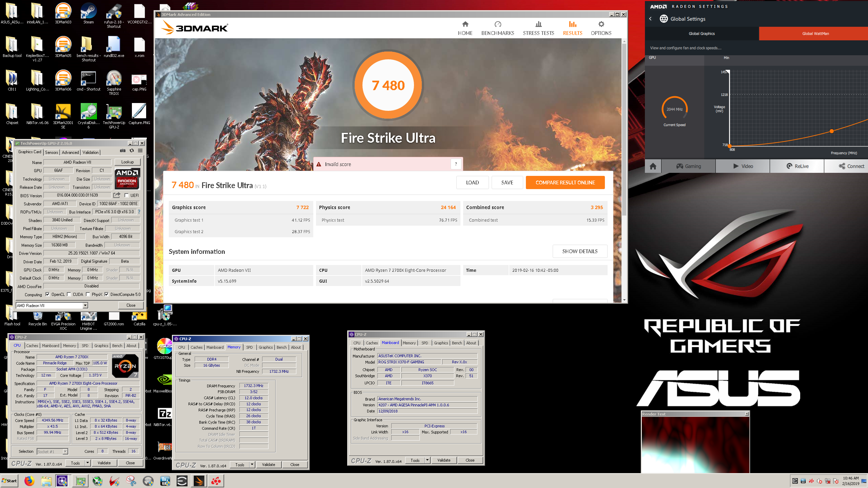Toggle the DirectCompute 5.0 checkbox

pyautogui.click(x=106, y=294)
